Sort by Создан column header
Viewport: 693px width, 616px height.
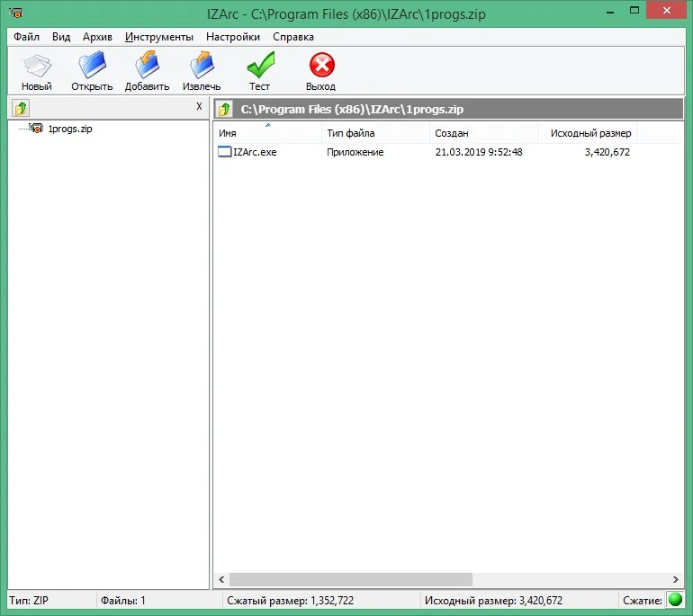click(x=483, y=133)
